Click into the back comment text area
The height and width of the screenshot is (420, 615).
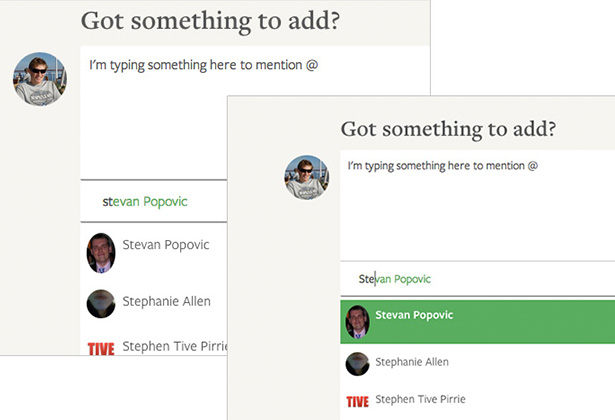point(153,113)
